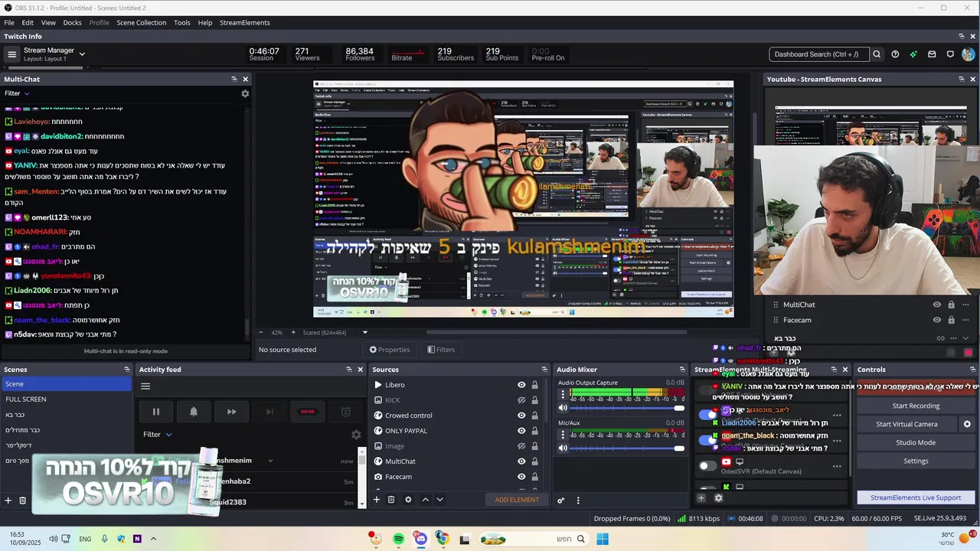
Task: Open source properties gear in Sources toolbar
Action: click(x=408, y=500)
